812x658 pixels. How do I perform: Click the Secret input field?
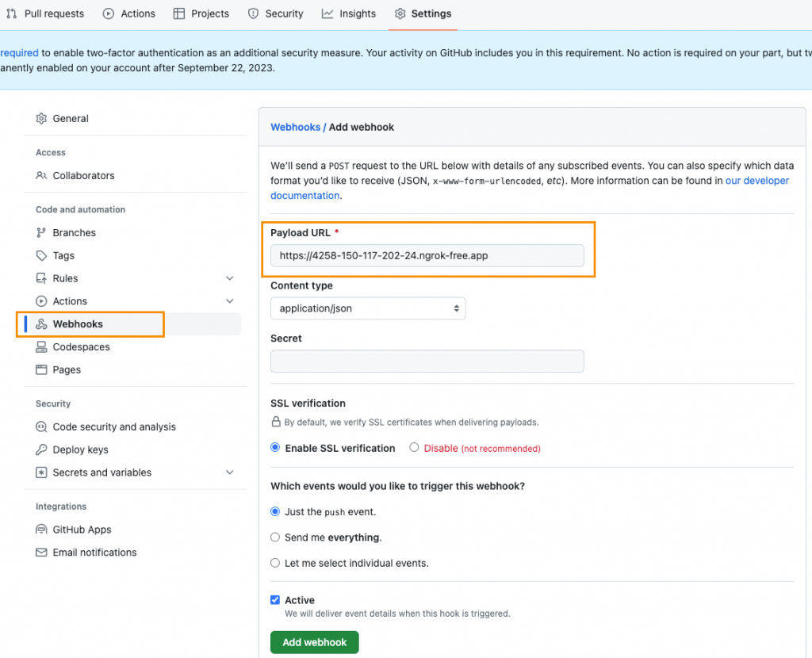click(427, 362)
